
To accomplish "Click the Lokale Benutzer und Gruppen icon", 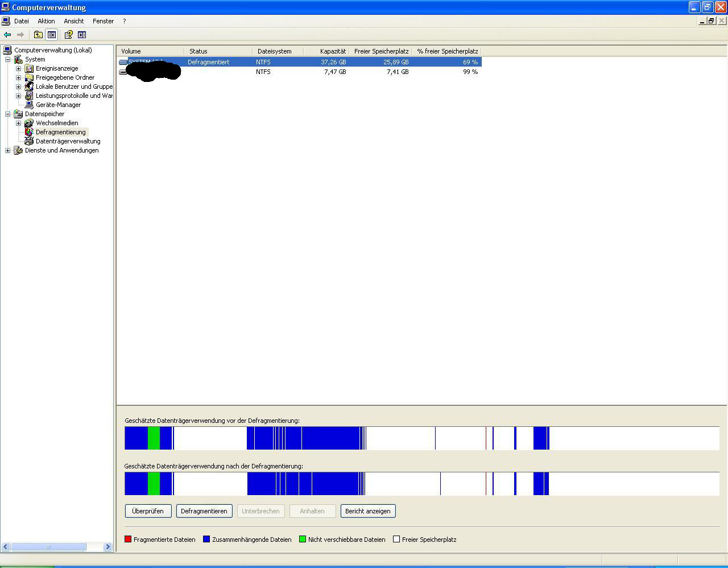I will pyautogui.click(x=29, y=87).
